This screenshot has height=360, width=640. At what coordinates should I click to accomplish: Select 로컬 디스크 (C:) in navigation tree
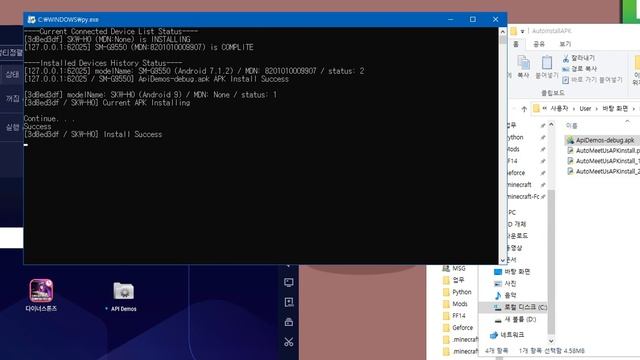click(x=520, y=307)
